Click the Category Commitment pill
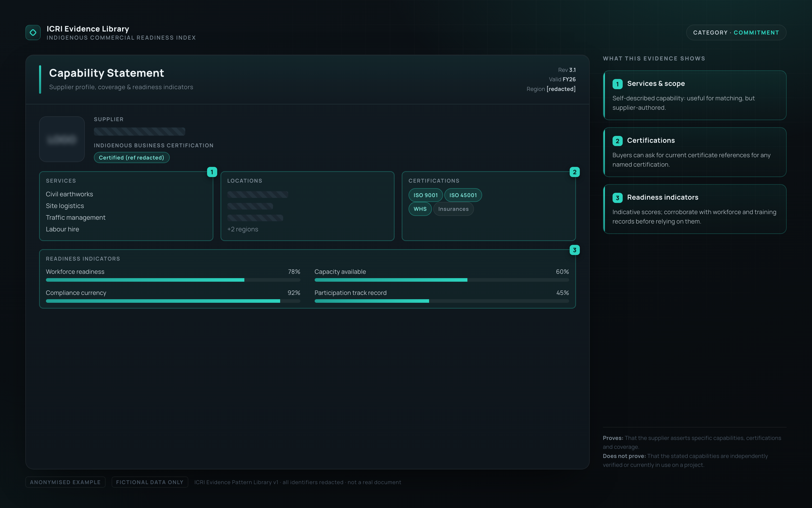Screen dimensions: 812x508 click(736, 33)
